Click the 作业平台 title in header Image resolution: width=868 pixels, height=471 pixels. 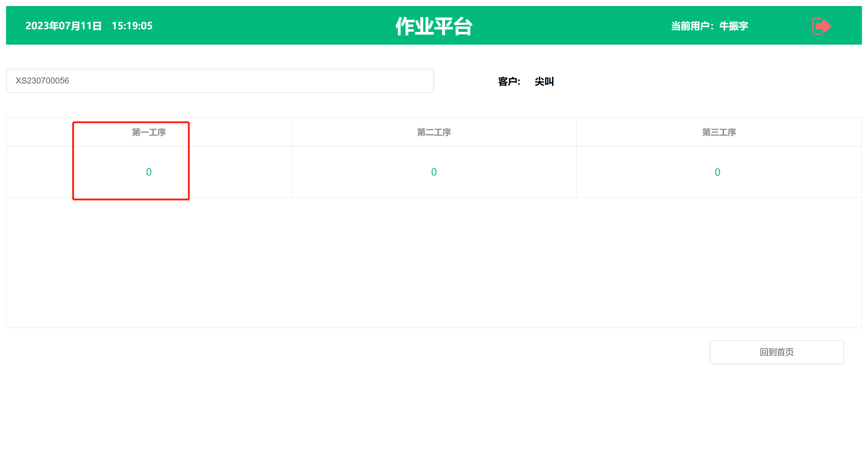(x=434, y=26)
